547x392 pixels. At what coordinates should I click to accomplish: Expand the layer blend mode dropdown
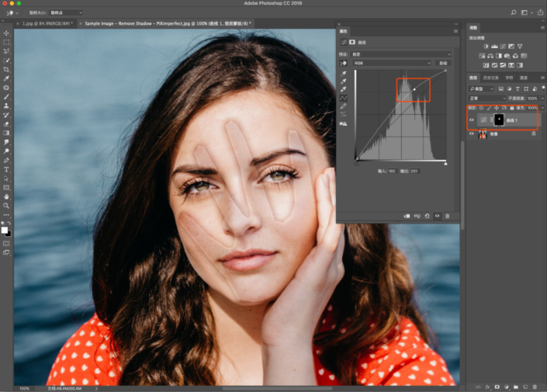[486, 99]
